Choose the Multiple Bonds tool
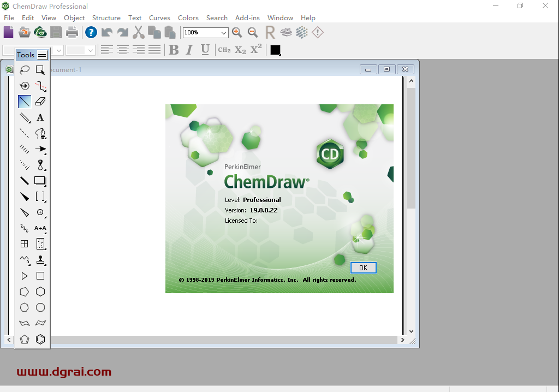The height and width of the screenshot is (392, 559). (24, 117)
